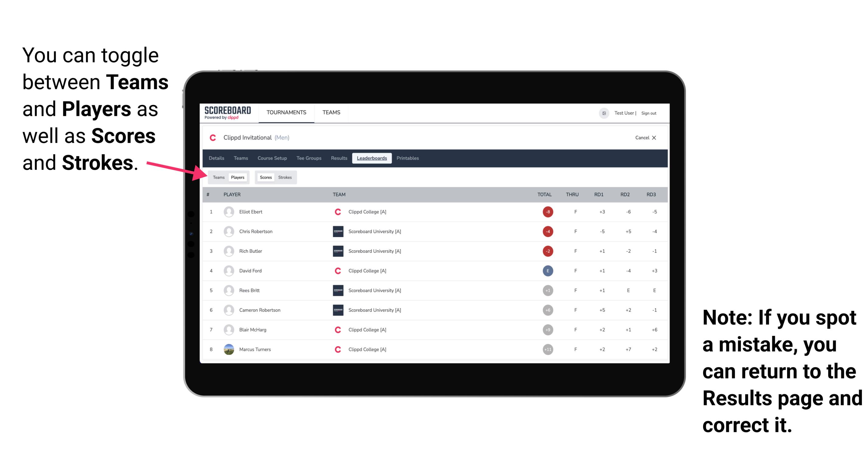Click the Elliot Ebert player avatar icon
The image size is (868, 467).
[229, 212]
